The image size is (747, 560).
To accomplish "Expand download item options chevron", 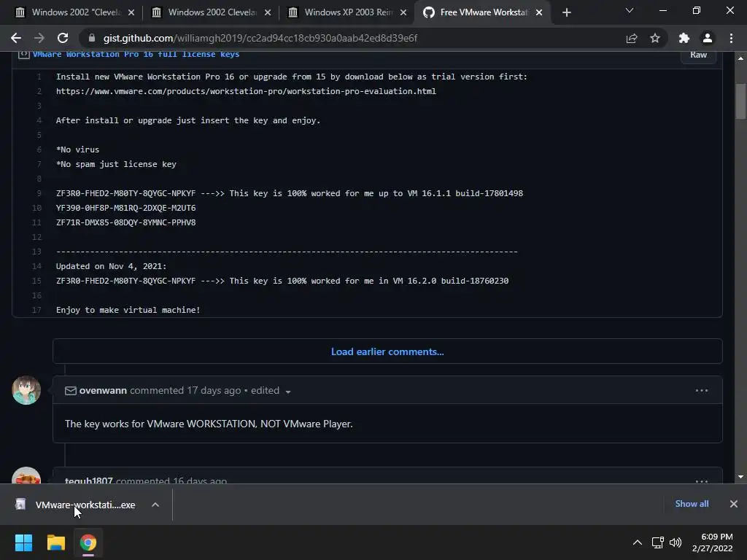I will click(155, 505).
